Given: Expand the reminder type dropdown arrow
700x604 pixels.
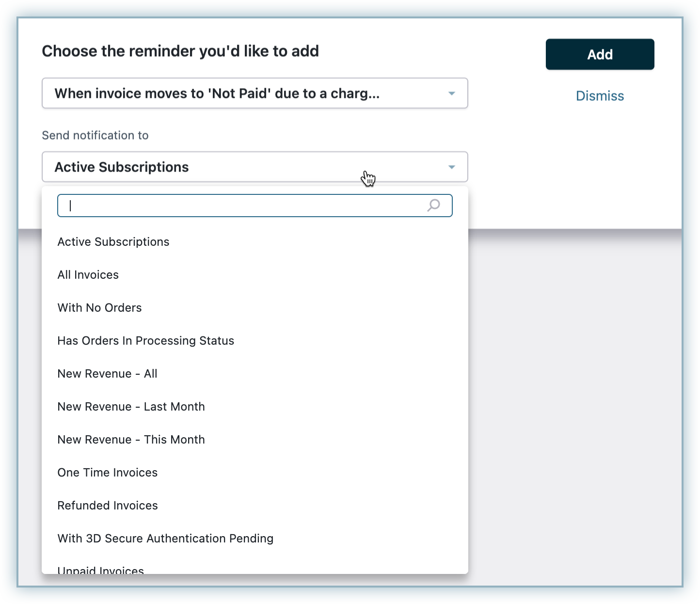Looking at the screenshot, I should tap(451, 93).
